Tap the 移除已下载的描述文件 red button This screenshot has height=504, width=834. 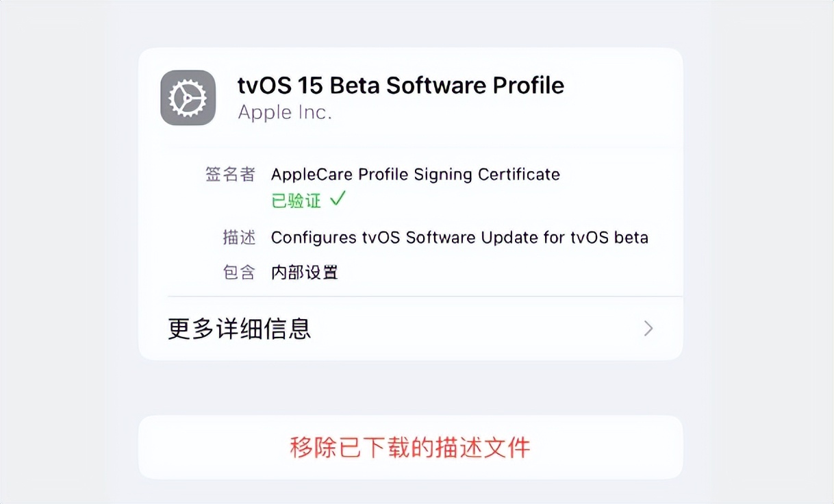tap(411, 448)
